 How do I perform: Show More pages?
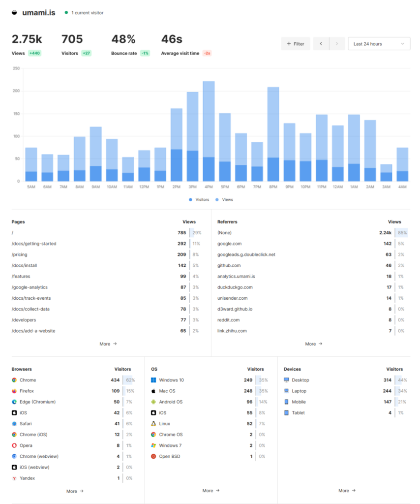tap(108, 344)
